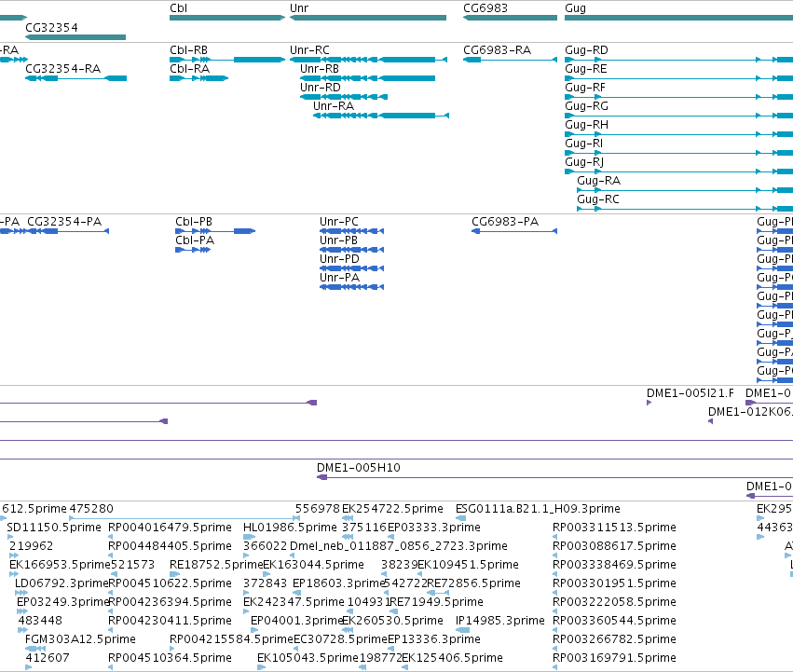Image resolution: width=793 pixels, height=672 pixels.
Task: Select the CG32354-RA transcript label
Action: pos(62,69)
